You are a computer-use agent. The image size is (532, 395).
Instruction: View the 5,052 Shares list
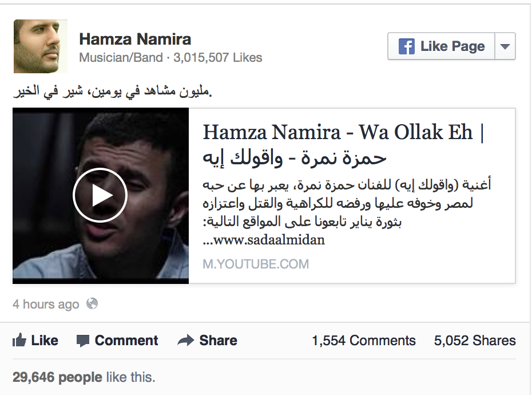[475, 340]
